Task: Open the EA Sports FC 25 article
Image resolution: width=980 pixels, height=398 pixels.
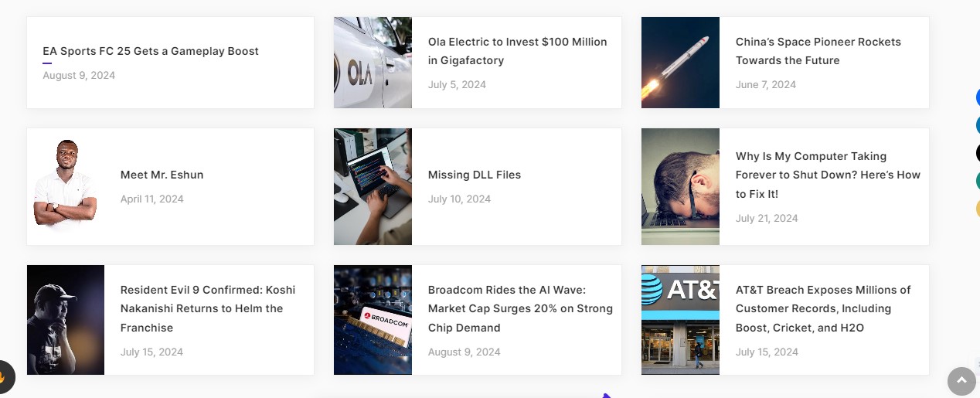Action: tap(151, 51)
